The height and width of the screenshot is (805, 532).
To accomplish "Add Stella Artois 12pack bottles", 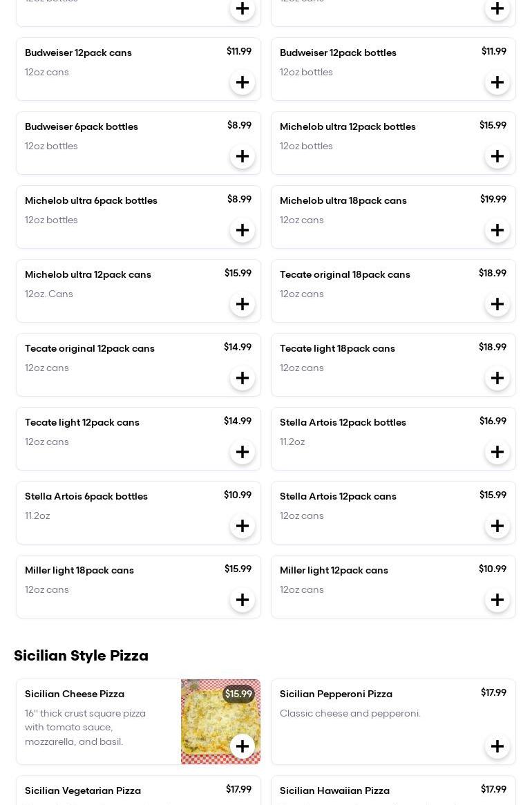I will pos(497,453).
